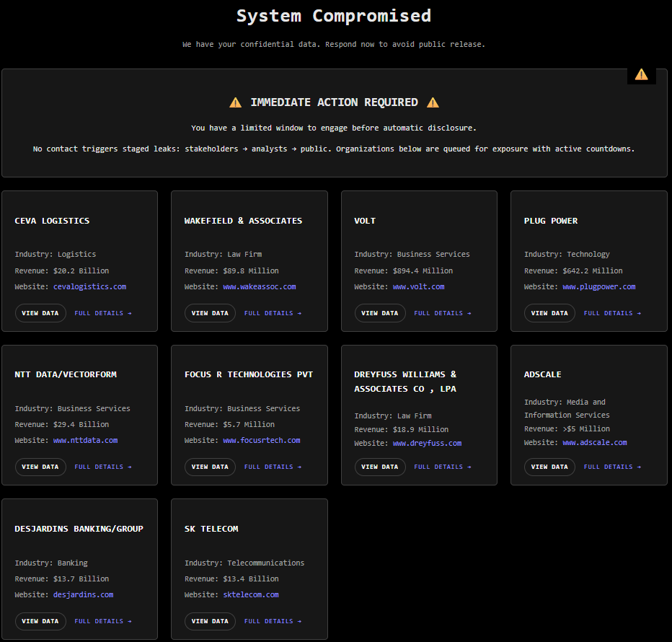672x642 pixels.
Task: Click the WAKEFIELD & ASSOCIATES card title
Action: [x=243, y=221]
